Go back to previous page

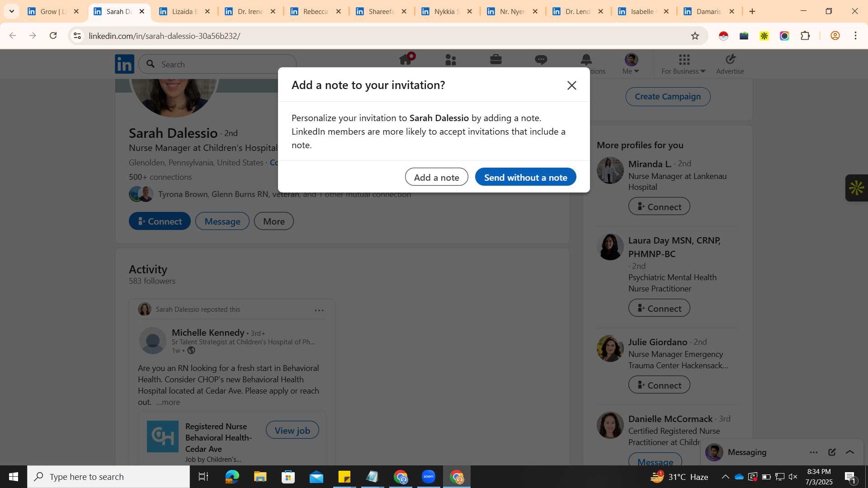pos(13,36)
